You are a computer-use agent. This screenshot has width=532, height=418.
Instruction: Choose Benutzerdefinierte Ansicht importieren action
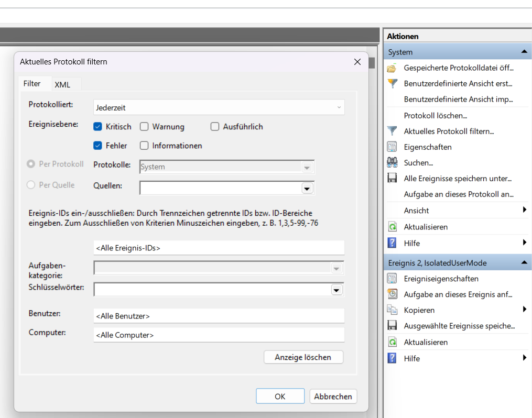[458, 100]
